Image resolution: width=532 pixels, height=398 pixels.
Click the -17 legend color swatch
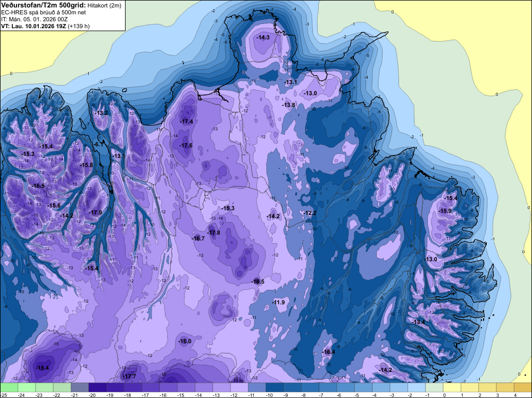(151, 387)
